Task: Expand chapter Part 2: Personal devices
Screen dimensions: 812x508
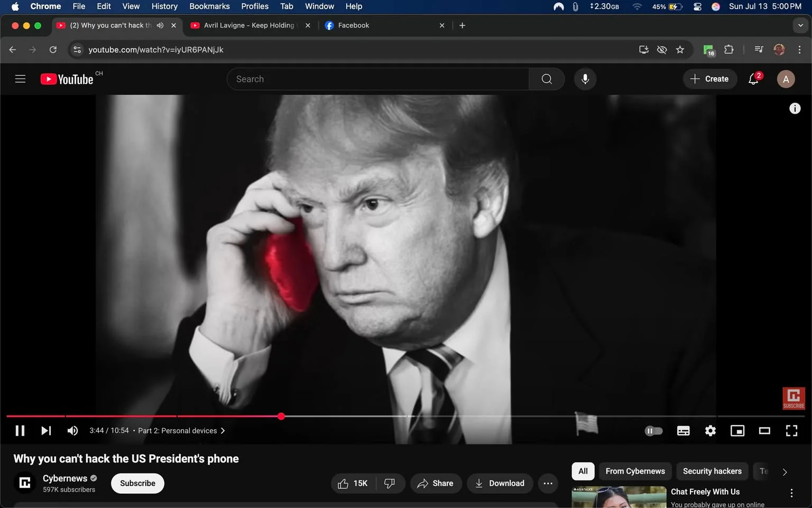Action: pyautogui.click(x=182, y=431)
